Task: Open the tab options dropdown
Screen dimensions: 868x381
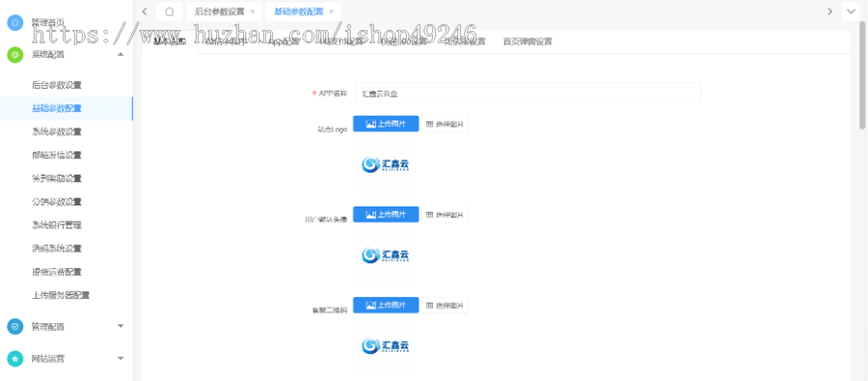Action: click(x=851, y=11)
